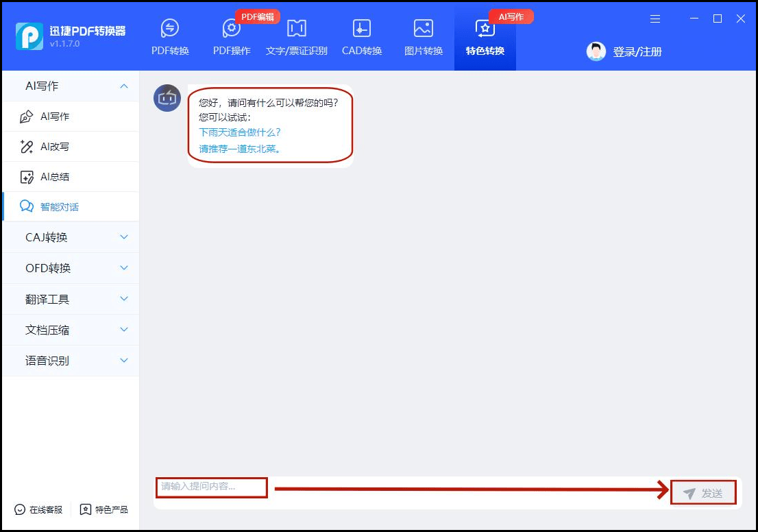Expand the 翻译工具 section

point(124,299)
